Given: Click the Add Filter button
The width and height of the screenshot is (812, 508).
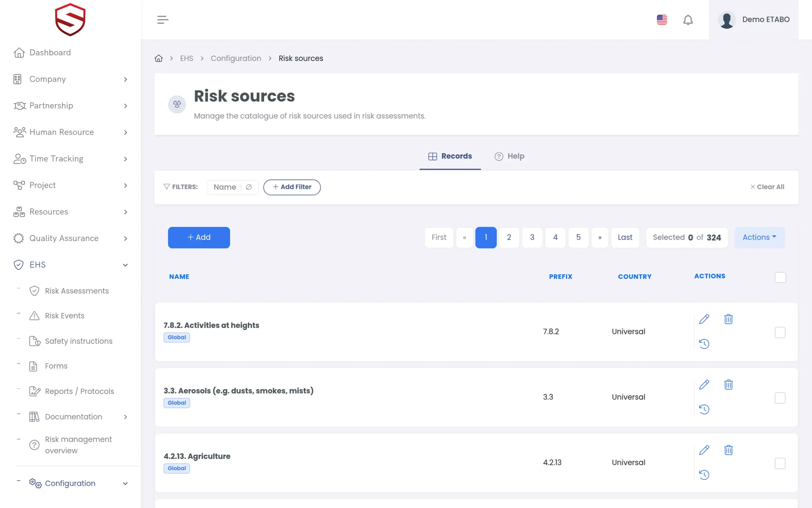Looking at the screenshot, I should click(292, 187).
